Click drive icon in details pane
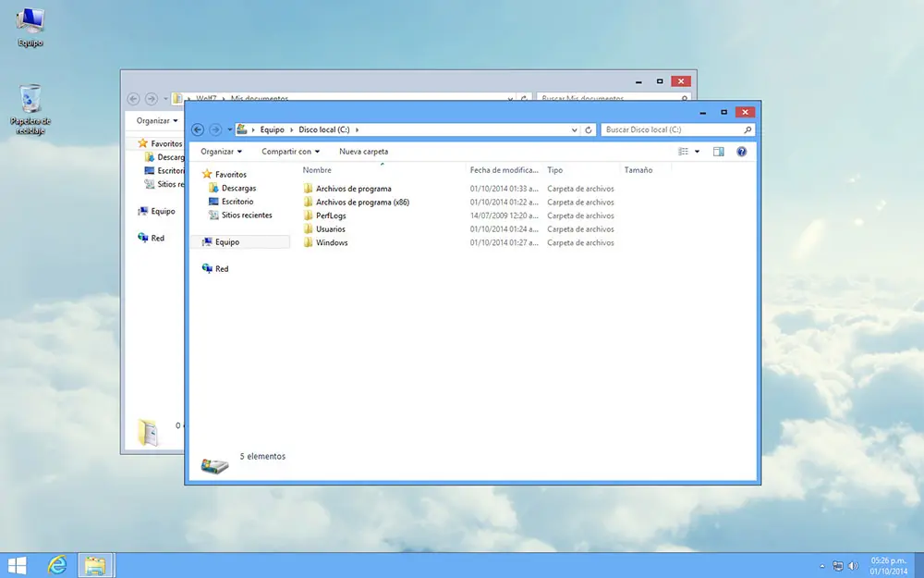Screen dimensions: 924x578 (x=214, y=466)
